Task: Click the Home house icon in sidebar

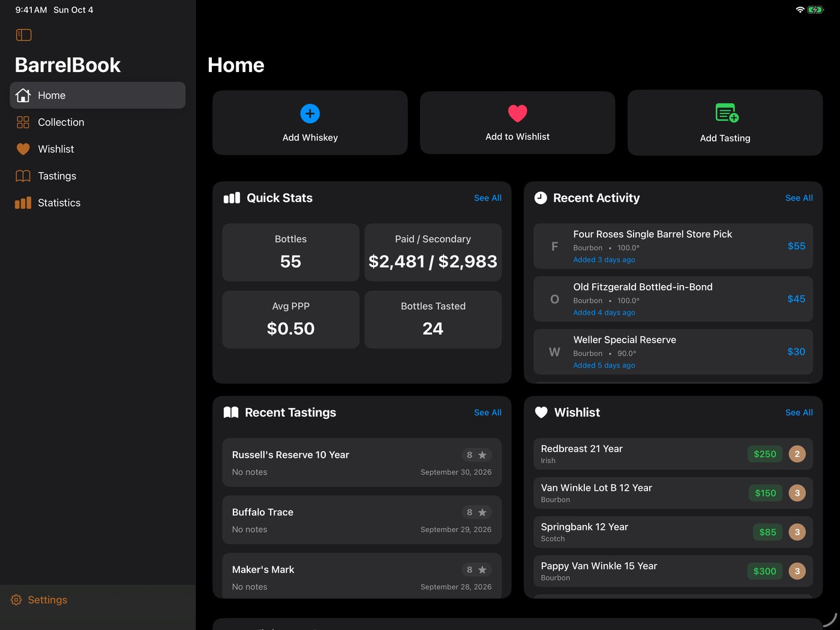Action: pyautogui.click(x=23, y=95)
